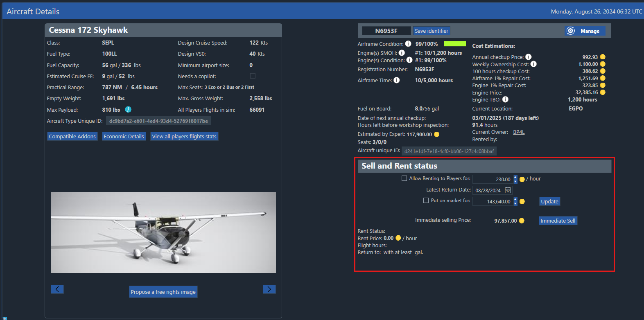Image resolution: width=644 pixels, height=320 pixels.
Task: Click the Engine(s) SMOH info icon
Action: point(402,53)
